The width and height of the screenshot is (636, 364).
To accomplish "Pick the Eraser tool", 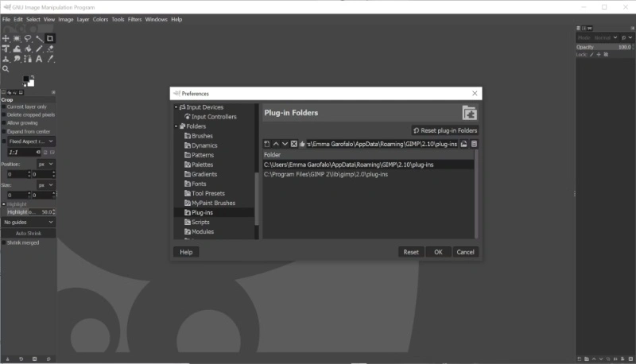I will [x=50, y=48].
